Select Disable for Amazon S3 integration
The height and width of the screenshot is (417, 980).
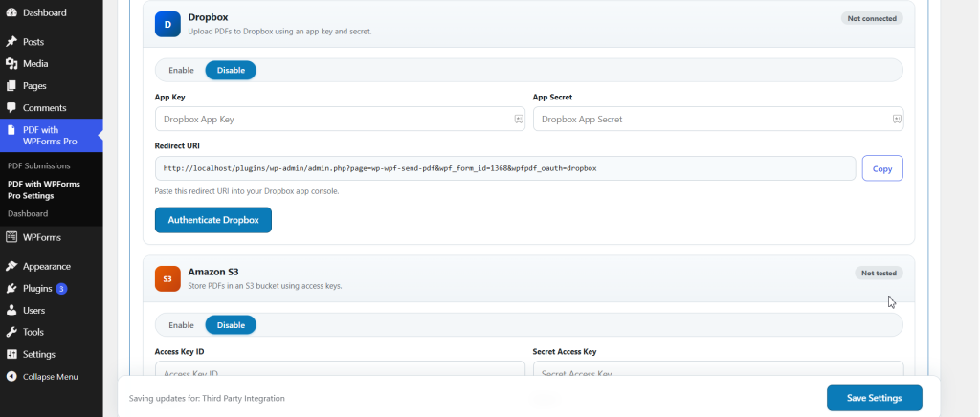coord(231,324)
